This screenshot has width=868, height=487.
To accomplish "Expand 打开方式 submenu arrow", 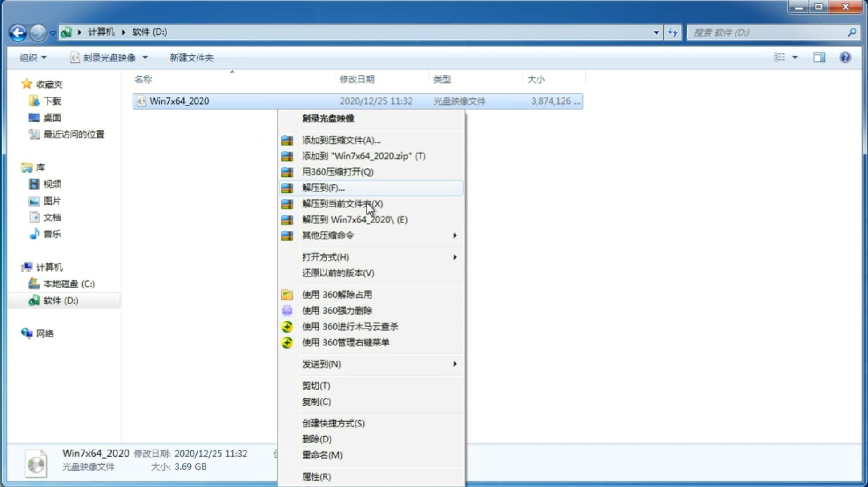I will (454, 256).
